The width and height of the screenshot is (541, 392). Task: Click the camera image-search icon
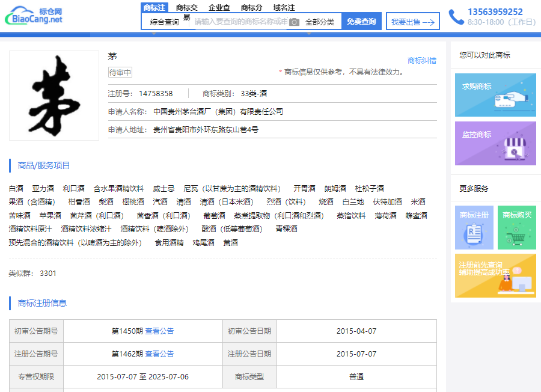point(294,22)
